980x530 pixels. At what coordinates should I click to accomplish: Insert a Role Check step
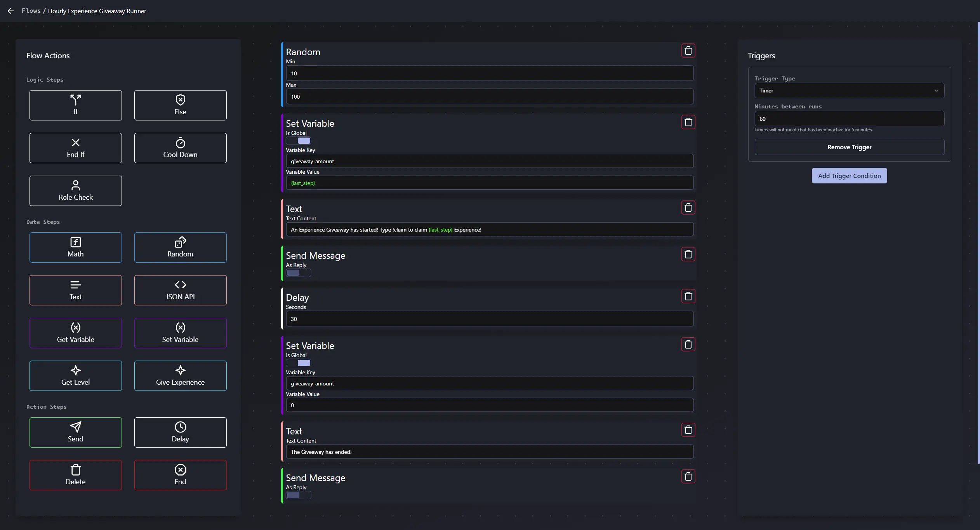[75, 191]
